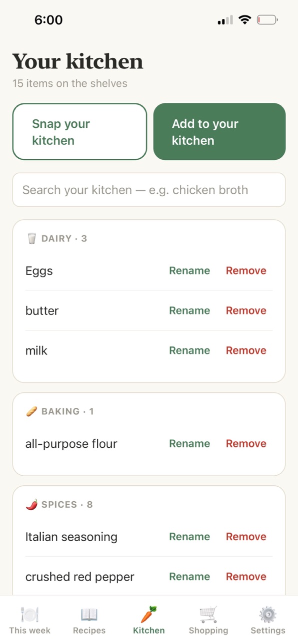Remove crushed red pepper
298x644 pixels.
click(246, 577)
